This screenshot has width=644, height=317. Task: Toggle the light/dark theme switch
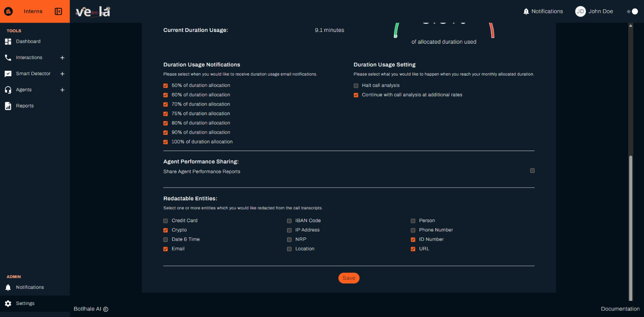(x=632, y=11)
